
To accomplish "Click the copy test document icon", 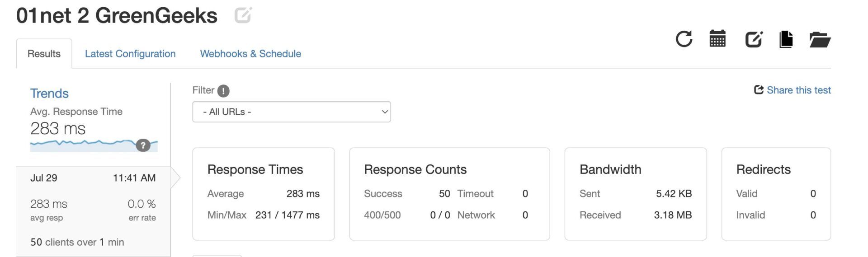I will tap(786, 39).
